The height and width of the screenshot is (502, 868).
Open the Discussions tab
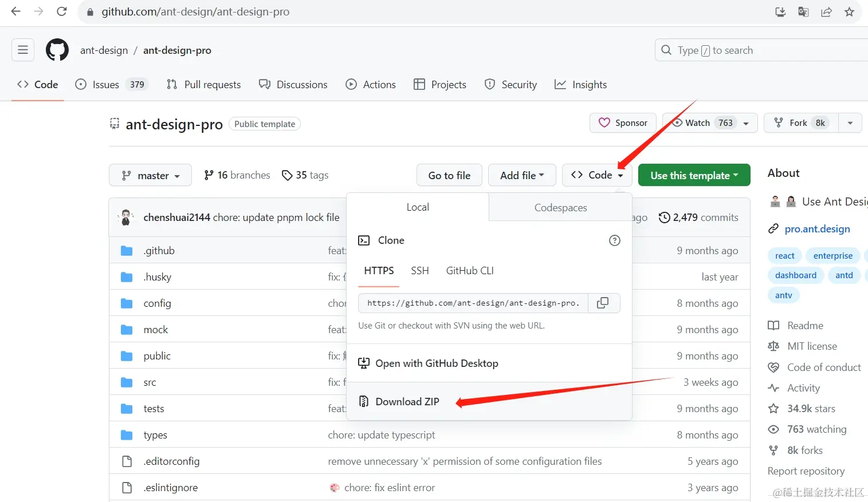[293, 85]
